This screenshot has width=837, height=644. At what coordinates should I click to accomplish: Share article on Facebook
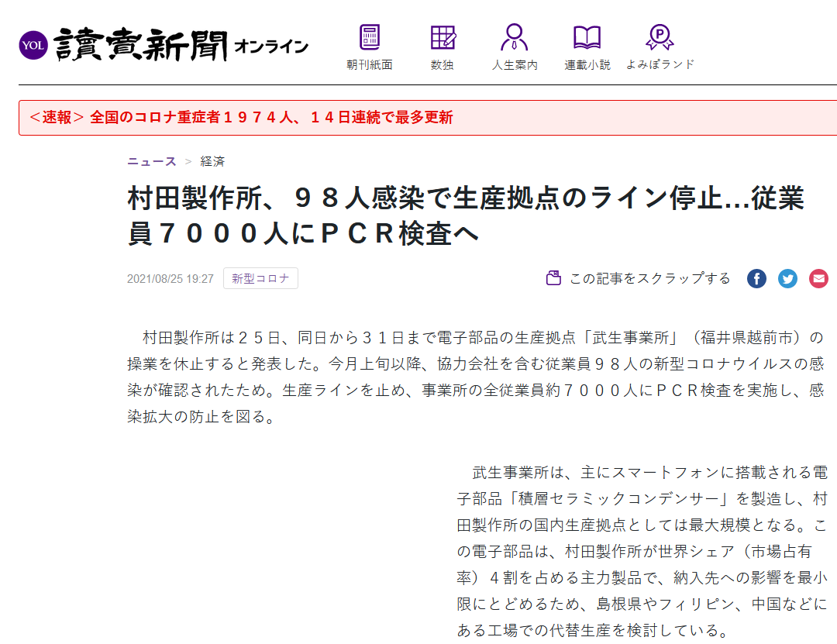[756, 278]
